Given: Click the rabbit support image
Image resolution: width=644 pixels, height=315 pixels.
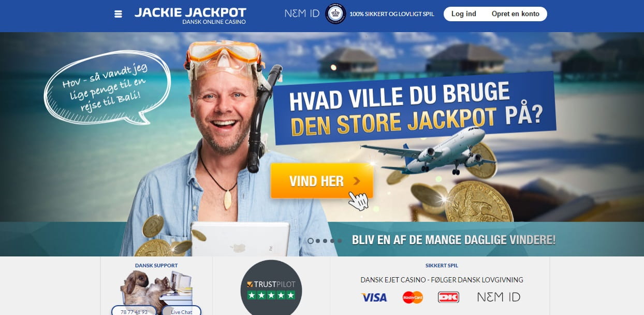Looking at the screenshot, I should [156, 288].
